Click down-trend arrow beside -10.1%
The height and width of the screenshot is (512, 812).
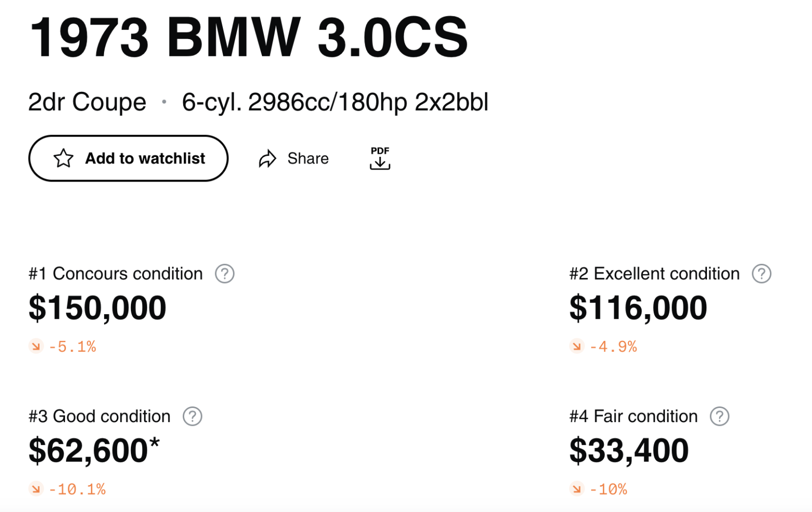[36, 489]
